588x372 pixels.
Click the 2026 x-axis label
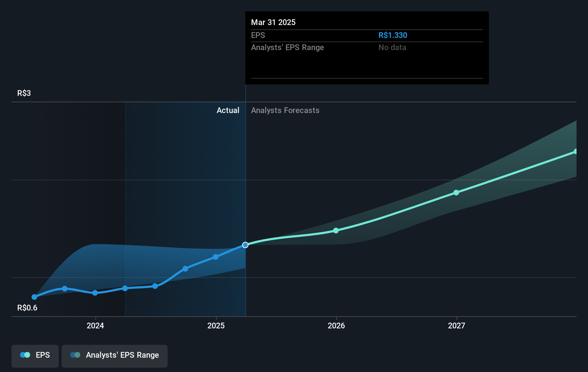pyautogui.click(x=336, y=325)
